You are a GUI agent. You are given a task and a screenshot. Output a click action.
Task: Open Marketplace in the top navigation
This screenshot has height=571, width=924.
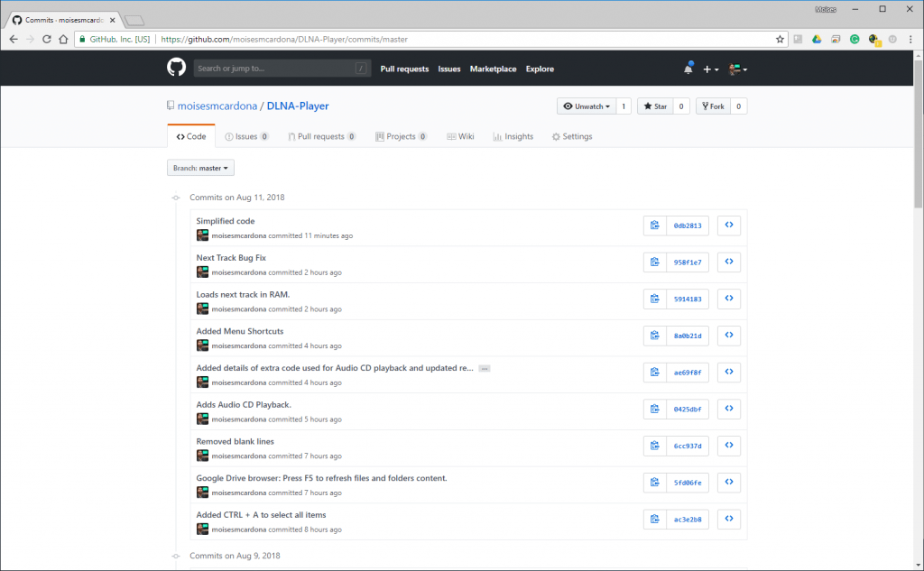click(x=493, y=69)
